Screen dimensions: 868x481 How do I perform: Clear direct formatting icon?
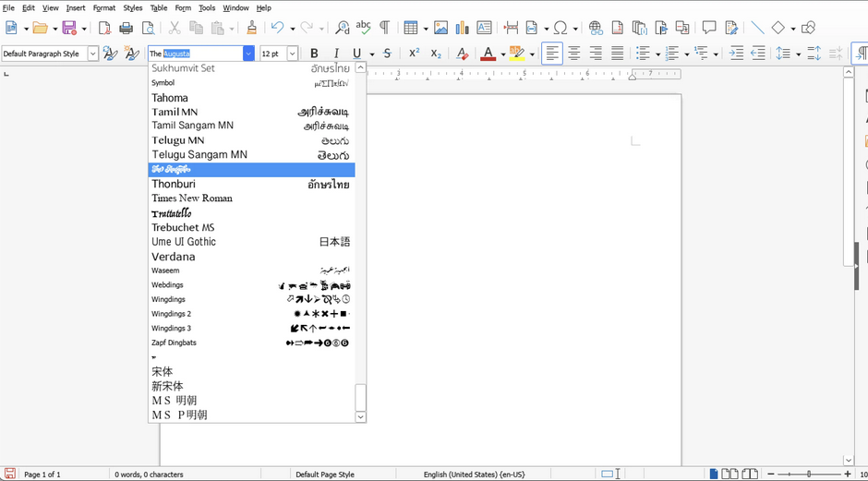[462, 54]
